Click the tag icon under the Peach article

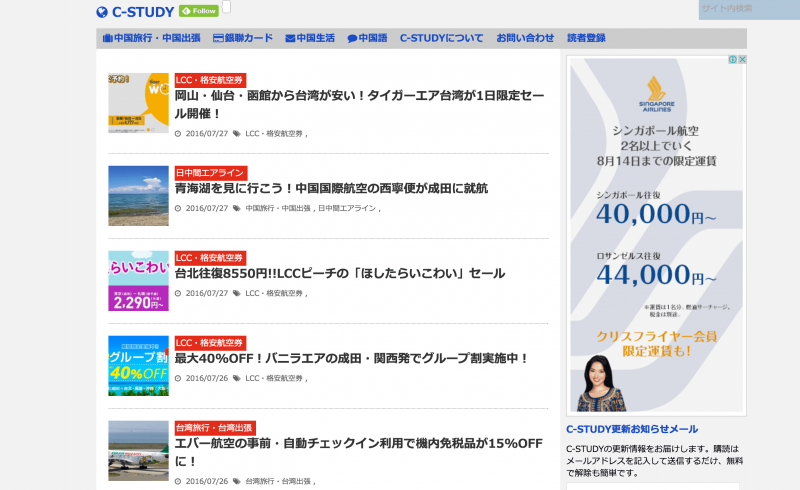237,293
